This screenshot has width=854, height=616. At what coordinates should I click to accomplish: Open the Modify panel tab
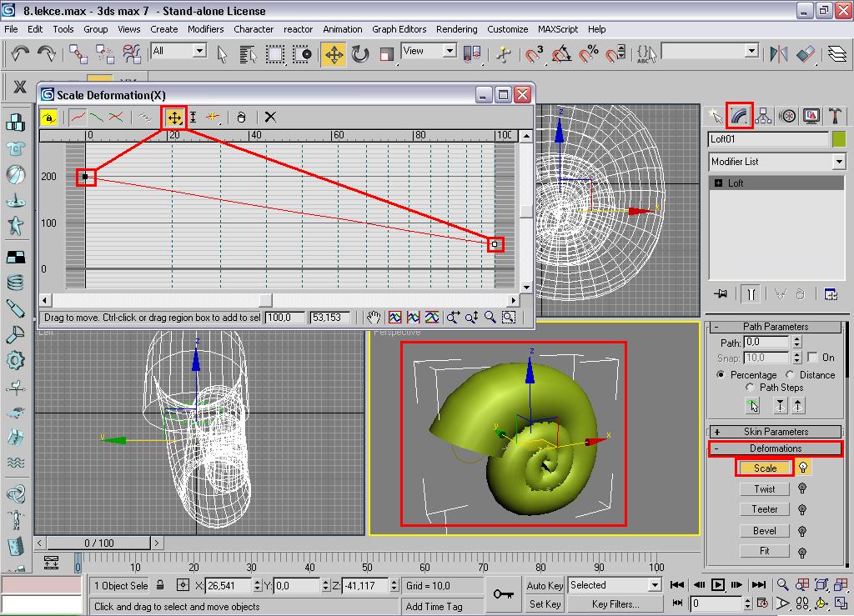740,115
